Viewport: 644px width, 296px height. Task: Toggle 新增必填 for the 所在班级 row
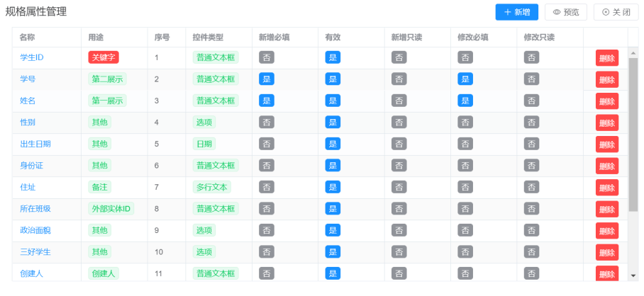tap(267, 209)
